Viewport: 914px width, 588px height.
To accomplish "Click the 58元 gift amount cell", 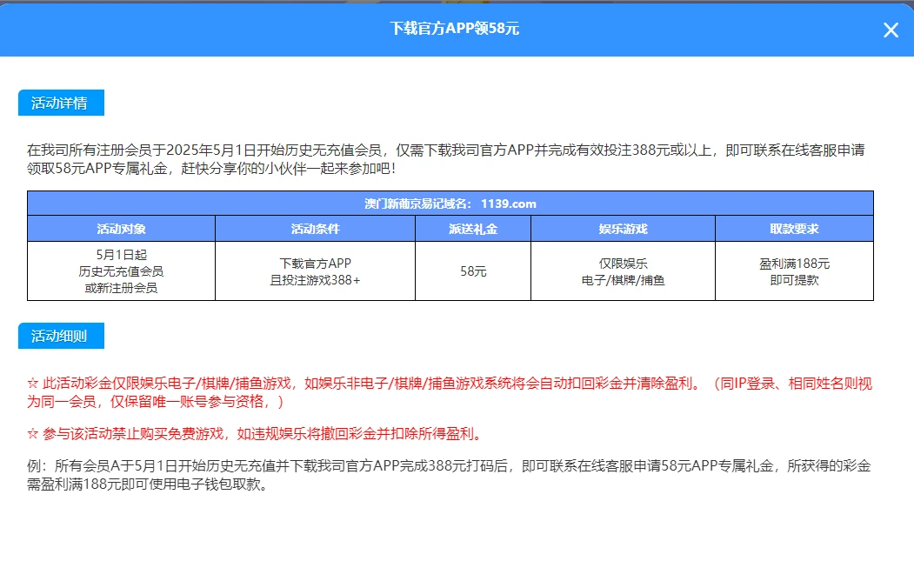I will 473,270.
